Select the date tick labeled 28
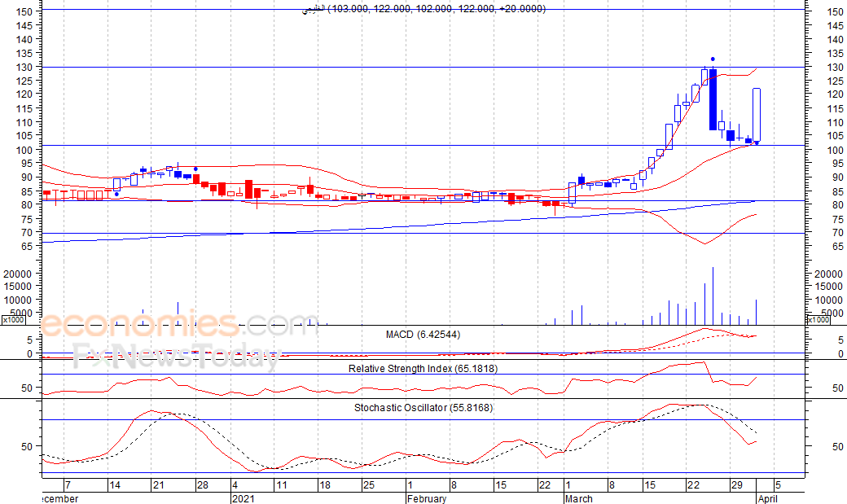The width and height of the screenshot is (847, 504). tap(202, 485)
